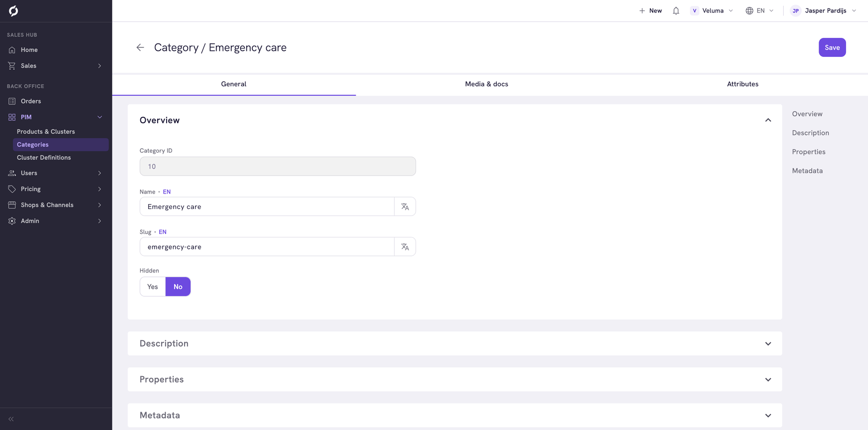868x430 pixels.
Task: Click the JP user avatar
Action: click(796, 10)
